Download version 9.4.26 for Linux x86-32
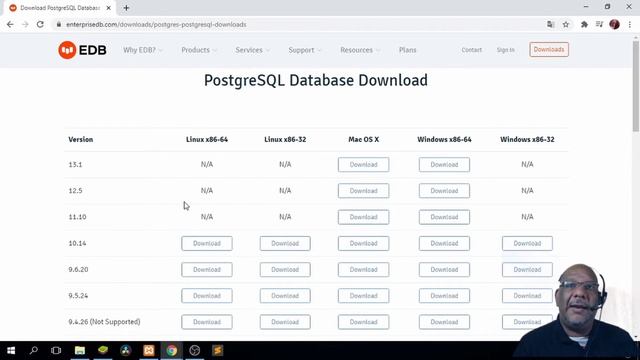Image resolution: width=640 pixels, height=360 pixels. 285,322
